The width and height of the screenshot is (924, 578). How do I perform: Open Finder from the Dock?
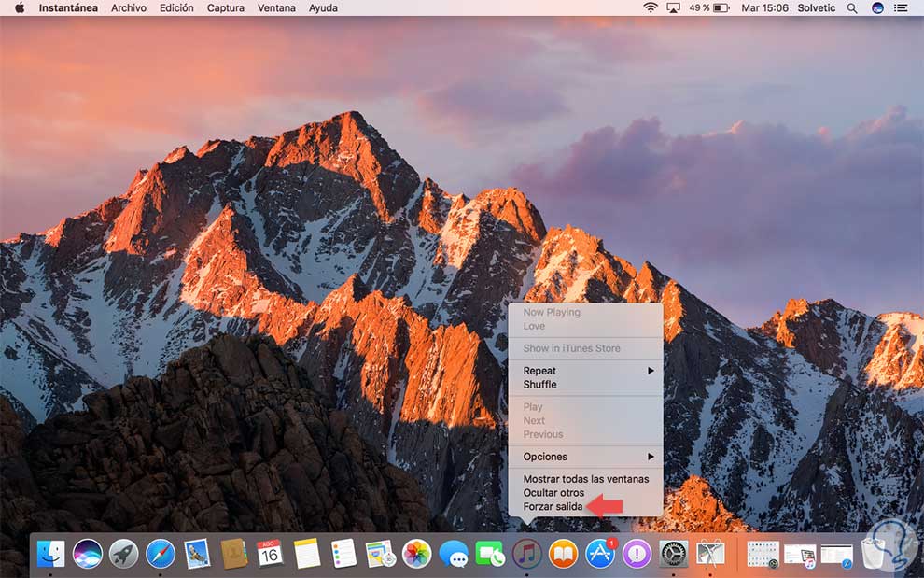[x=50, y=554]
